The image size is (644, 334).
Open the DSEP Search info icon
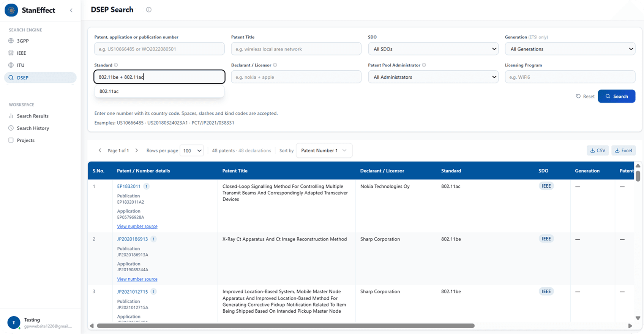[x=149, y=10]
